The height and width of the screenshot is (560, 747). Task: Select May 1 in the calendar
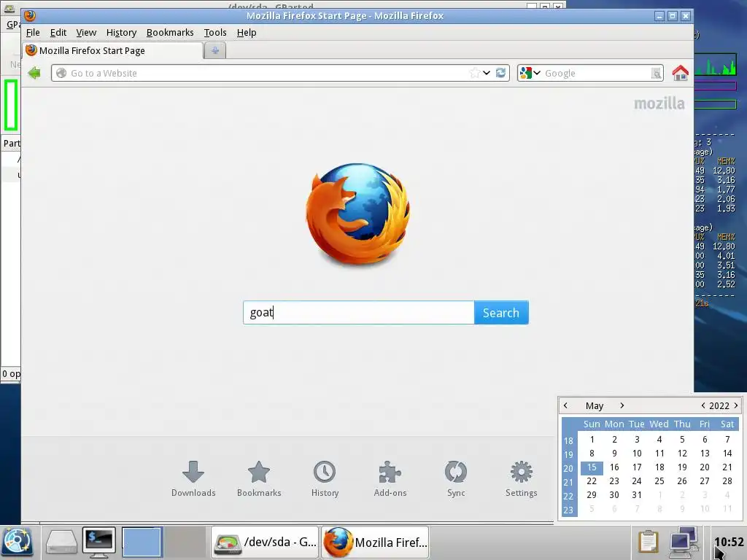(592, 440)
